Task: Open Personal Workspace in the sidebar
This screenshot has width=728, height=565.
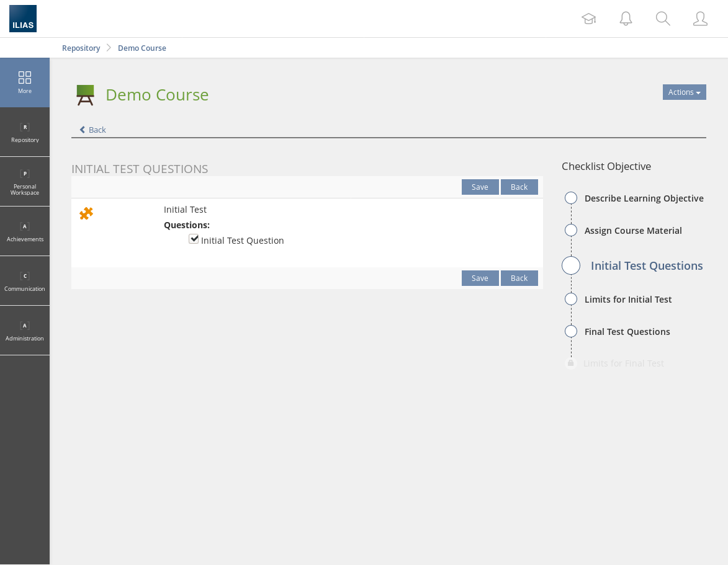Action: [25, 182]
